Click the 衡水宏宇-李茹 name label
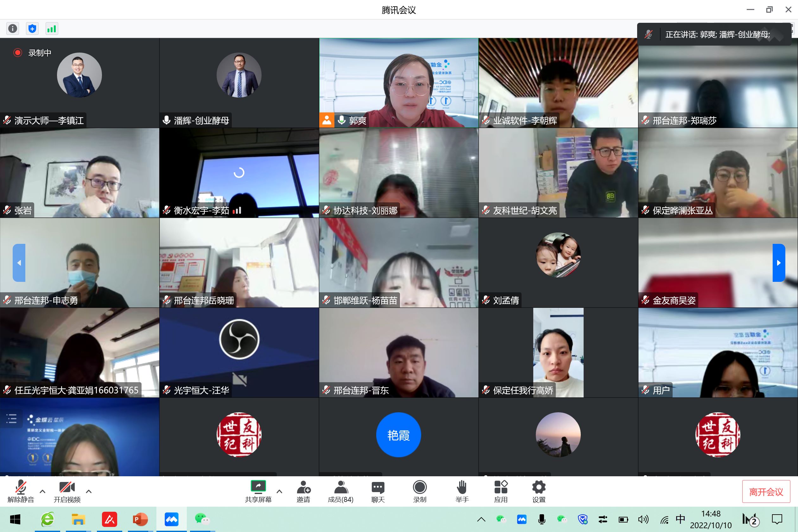Image resolution: width=798 pixels, height=532 pixels. pos(201,210)
